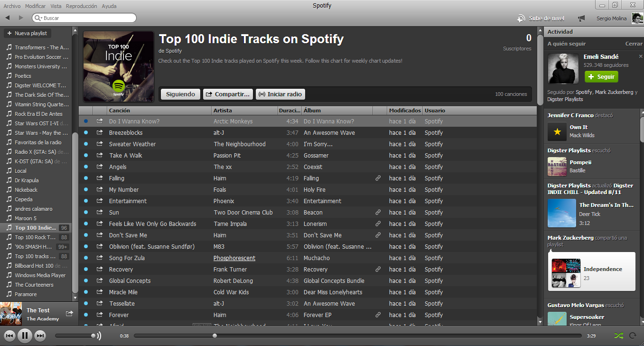
Task: Seek on the track progress bar
Action: 358,336
